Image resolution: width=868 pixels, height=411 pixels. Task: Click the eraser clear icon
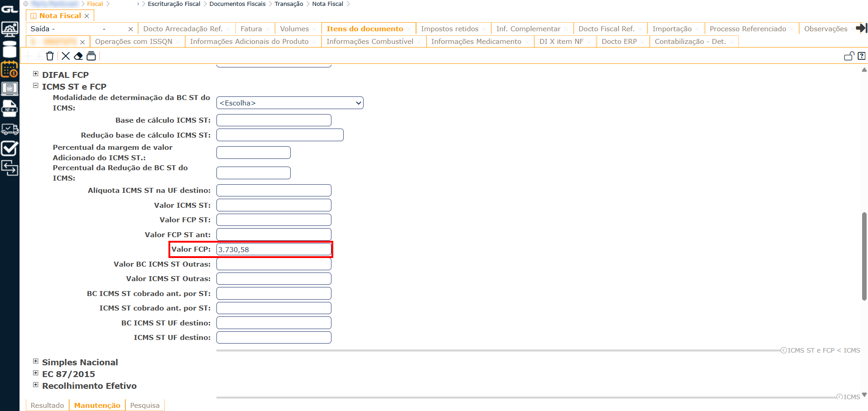tap(78, 56)
